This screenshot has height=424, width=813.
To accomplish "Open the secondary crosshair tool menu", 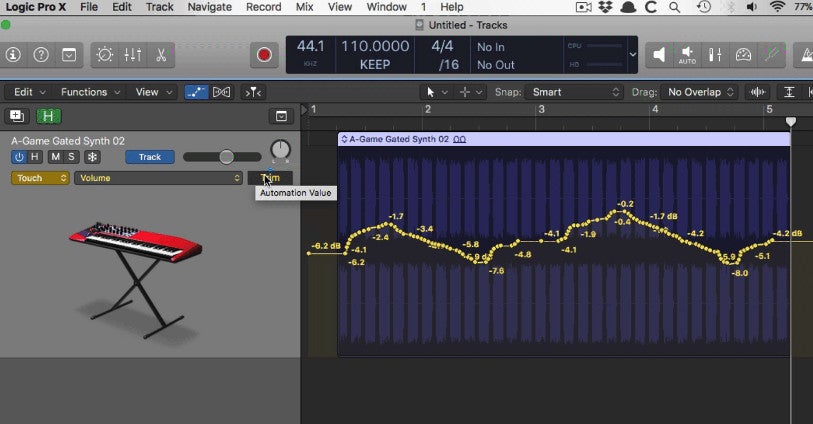I will tap(470, 92).
